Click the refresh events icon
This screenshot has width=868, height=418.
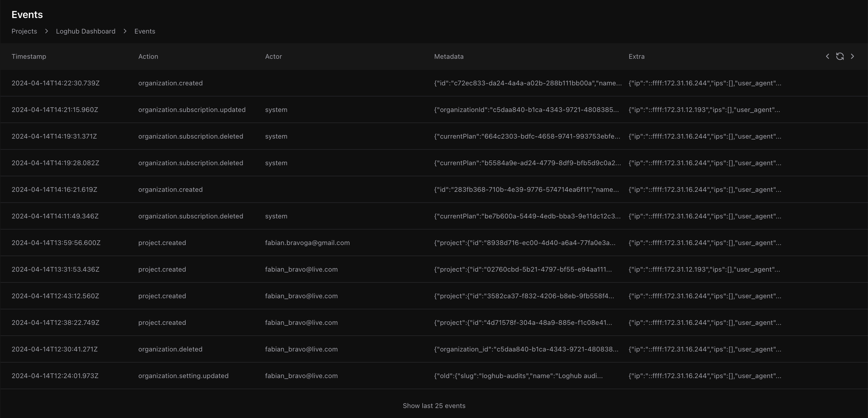coord(840,56)
